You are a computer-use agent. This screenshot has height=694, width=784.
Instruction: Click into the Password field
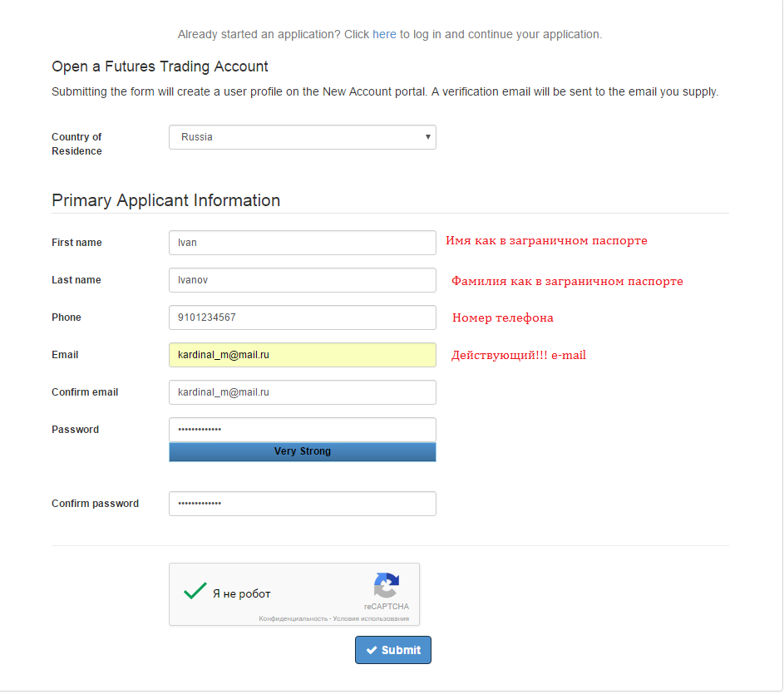(x=303, y=430)
